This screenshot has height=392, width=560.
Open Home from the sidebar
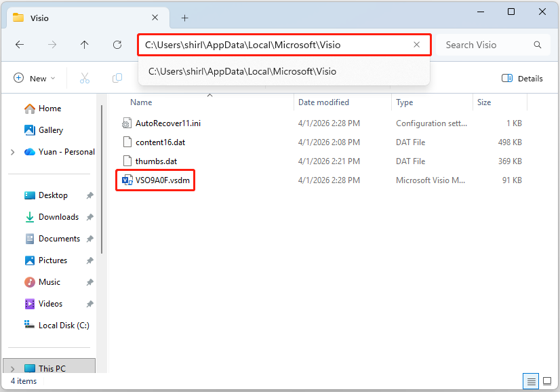(51, 108)
